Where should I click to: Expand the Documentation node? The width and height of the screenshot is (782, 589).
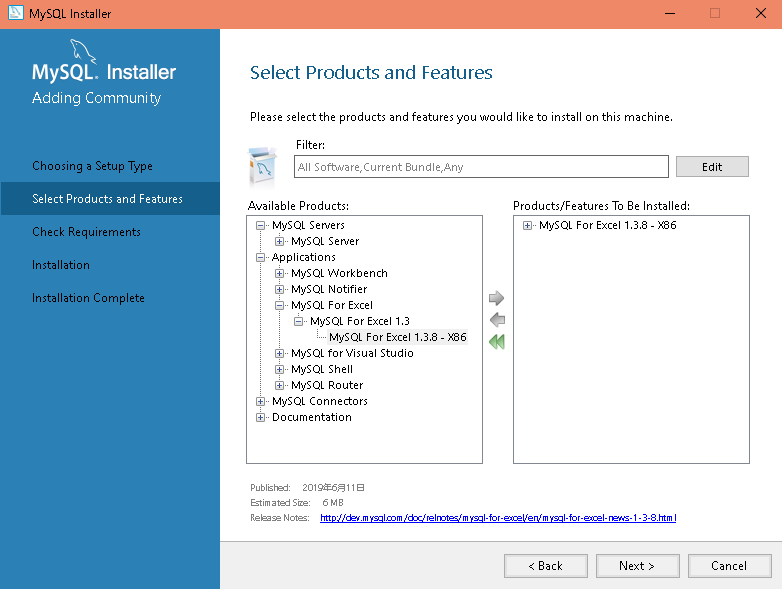(x=260, y=417)
